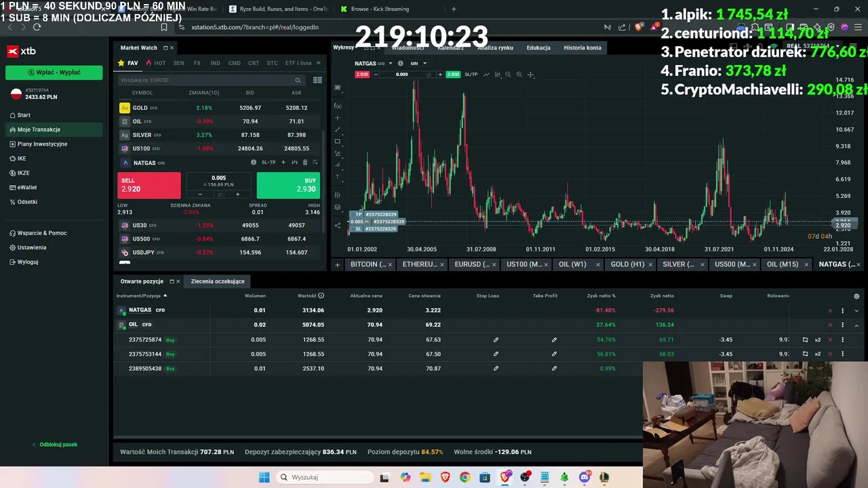
Task: Click trash icon in NATGAS Market Watch row
Action: (x=305, y=163)
